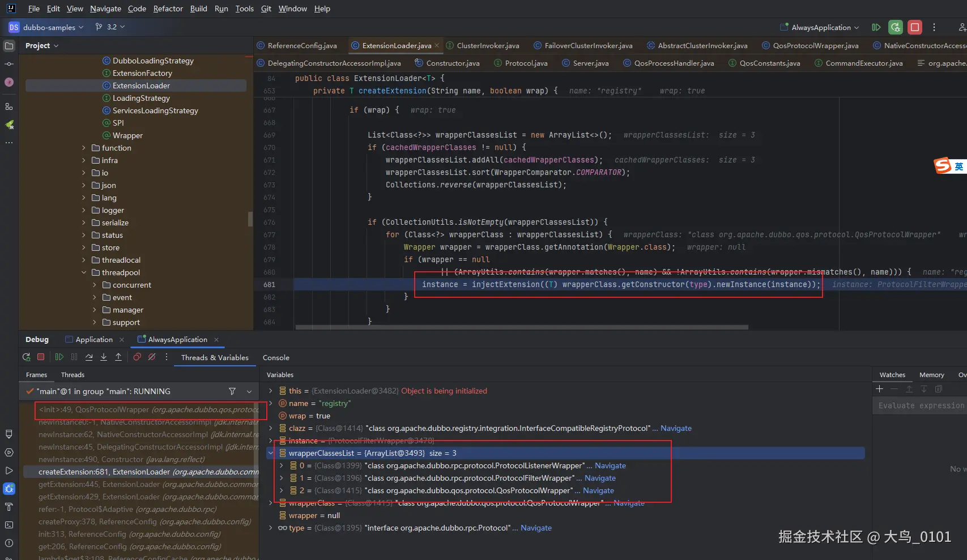Click Navigate link for QosProtocolWrapper element 2
The height and width of the screenshot is (560, 967).
[x=598, y=490]
